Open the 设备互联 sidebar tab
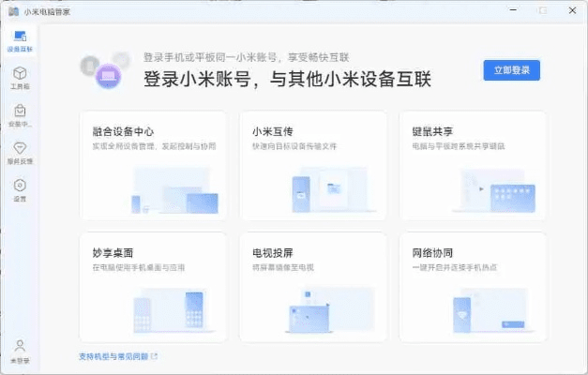 [x=20, y=39]
